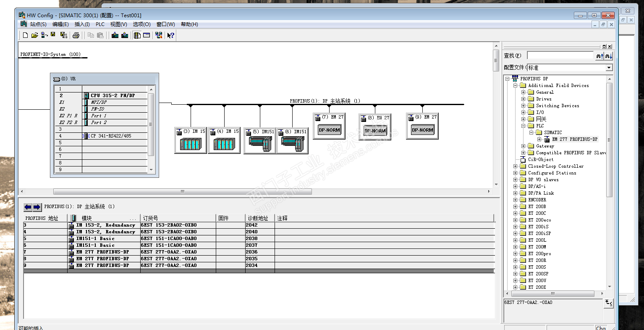Image resolution: width=644 pixels, height=330 pixels.
Task: Click the Configure Network toolbar icon
Action: pos(159,35)
